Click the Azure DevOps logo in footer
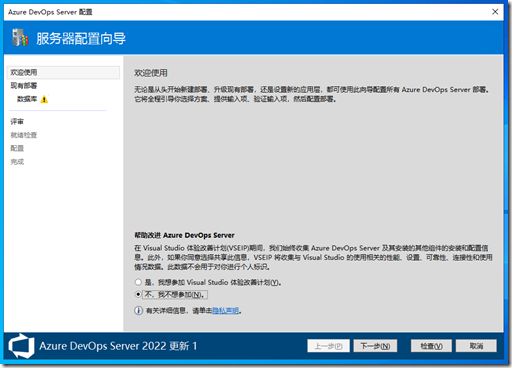The height and width of the screenshot is (368, 512). pos(21,346)
